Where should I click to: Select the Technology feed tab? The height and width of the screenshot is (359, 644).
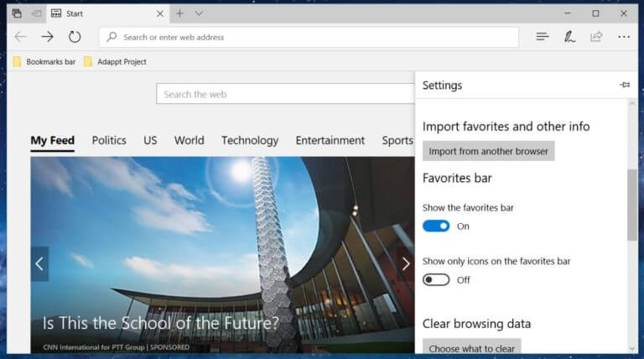point(250,140)
